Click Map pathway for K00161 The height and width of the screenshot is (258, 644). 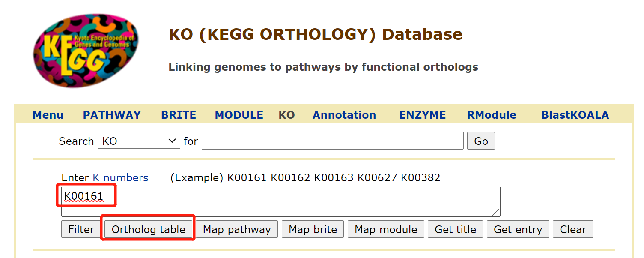click(237, 229)
